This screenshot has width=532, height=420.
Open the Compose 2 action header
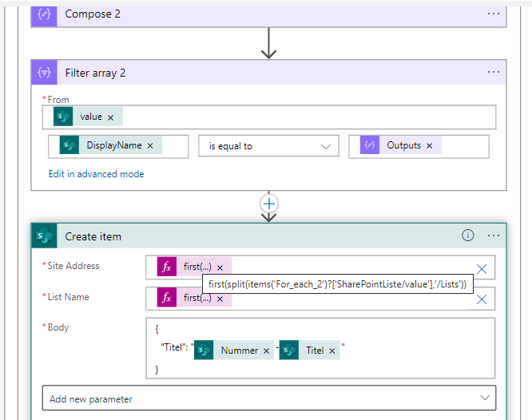268,15
